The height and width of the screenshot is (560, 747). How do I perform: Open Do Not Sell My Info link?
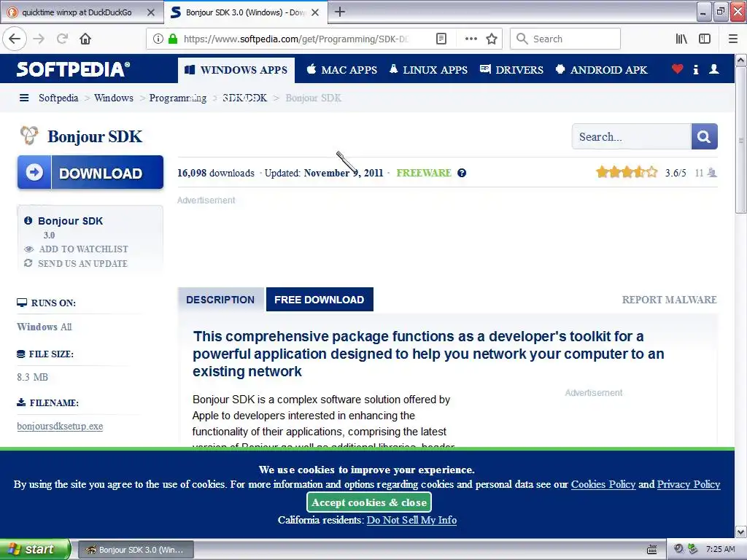pos(411,520)
